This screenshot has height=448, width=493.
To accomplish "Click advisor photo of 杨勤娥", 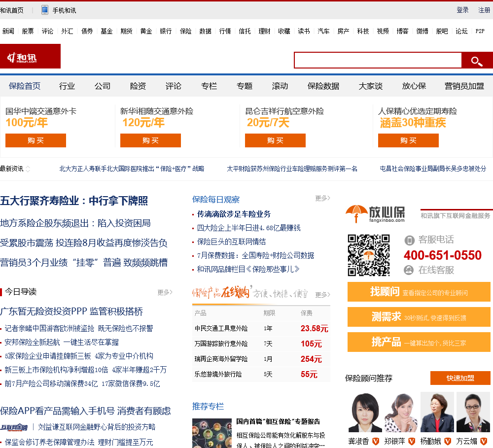I will coord(437,412).
